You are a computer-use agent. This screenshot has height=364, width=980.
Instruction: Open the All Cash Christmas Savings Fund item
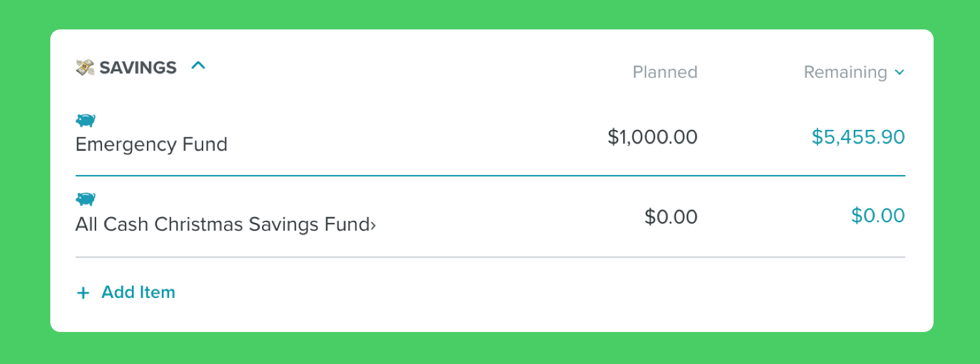coord(222,225)
